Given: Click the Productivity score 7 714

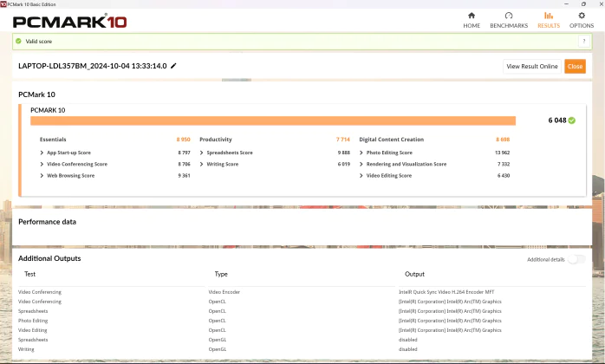Looking at the screenshot, I should (x=342, y=140).
